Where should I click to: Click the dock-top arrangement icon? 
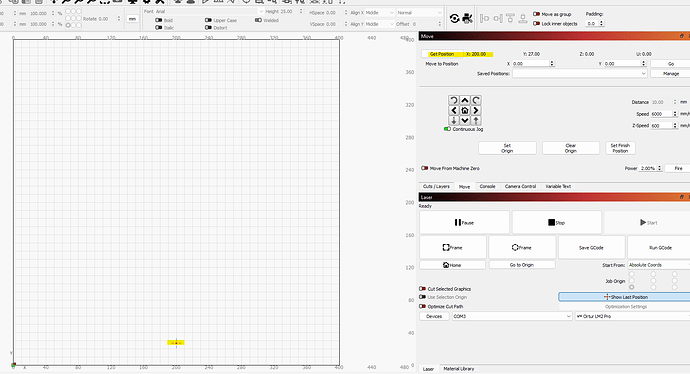(x=510, y=18)
